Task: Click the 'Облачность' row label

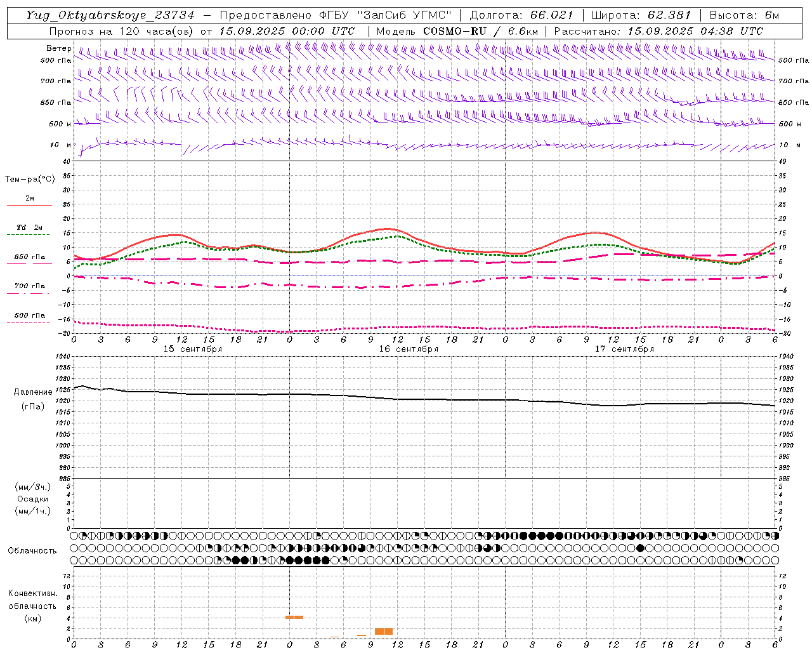Action: point(32,551)
